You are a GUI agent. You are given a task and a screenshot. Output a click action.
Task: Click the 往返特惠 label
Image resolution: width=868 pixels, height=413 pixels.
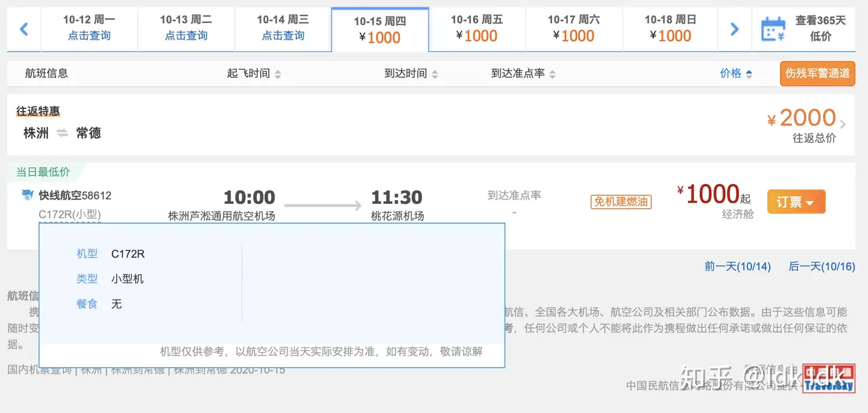tap(38, 112)
